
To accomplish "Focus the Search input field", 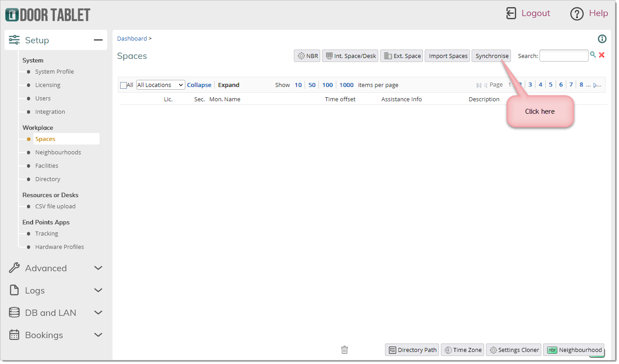I will click(564, 56).
